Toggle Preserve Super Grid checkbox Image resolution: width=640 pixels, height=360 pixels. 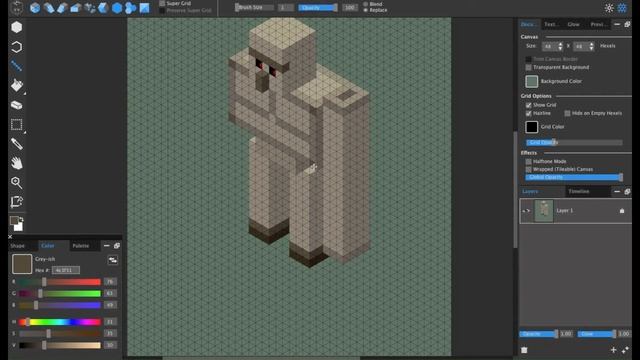[x=162, y=10]
